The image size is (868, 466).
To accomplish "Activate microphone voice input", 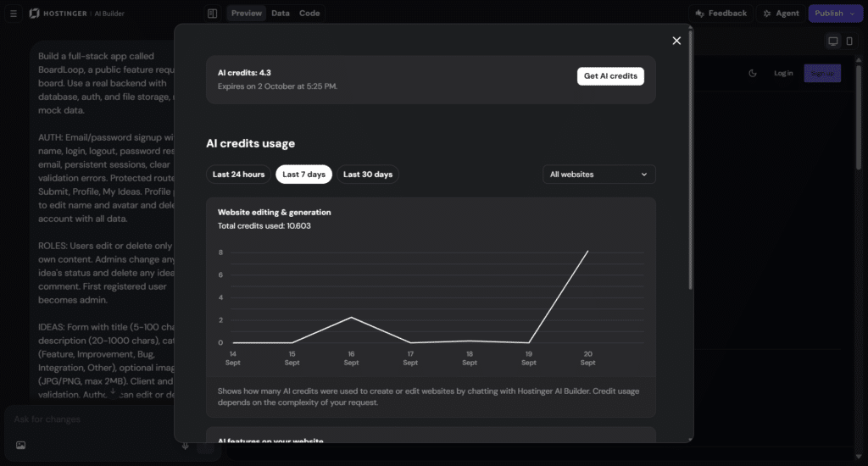I will coord(185,446).
